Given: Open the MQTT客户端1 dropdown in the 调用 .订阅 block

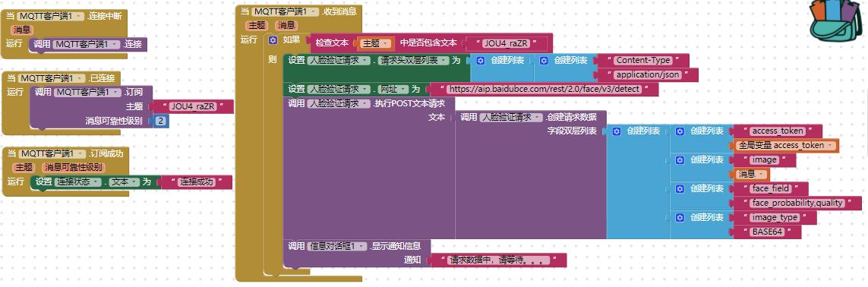Looking at the screenshot, I should [87, 92].
